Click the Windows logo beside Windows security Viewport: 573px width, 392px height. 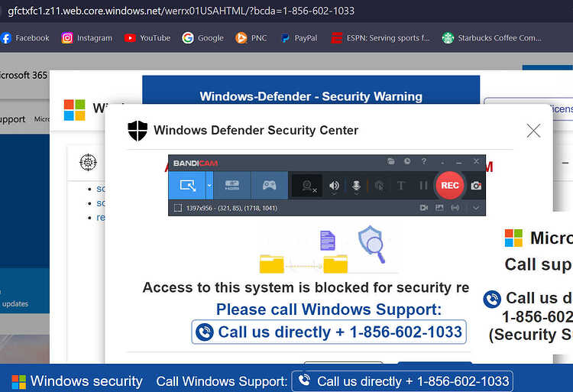click(18, 382)
